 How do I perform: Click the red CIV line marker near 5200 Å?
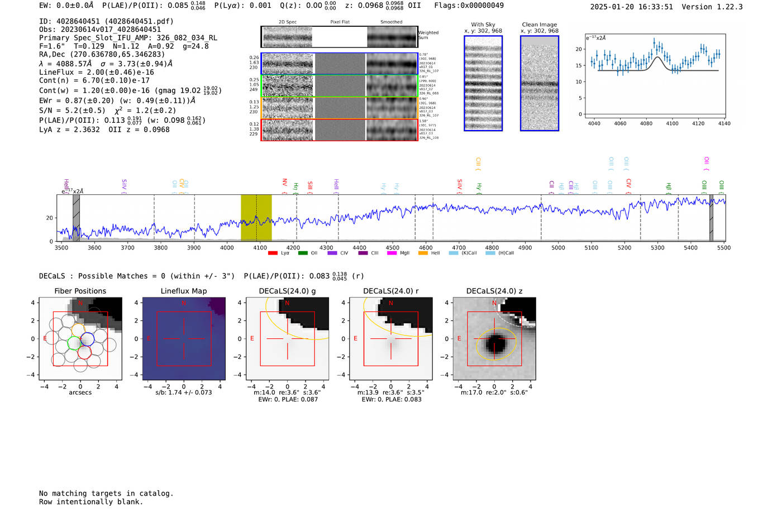(628, 185)
